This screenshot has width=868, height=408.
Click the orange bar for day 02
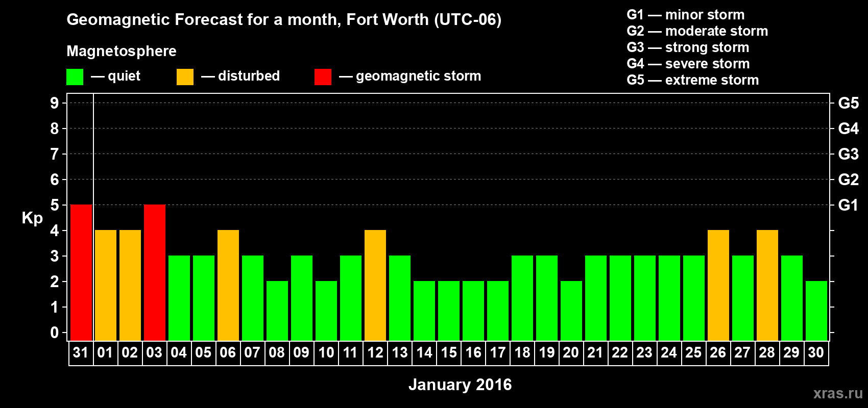click(130, 286)
